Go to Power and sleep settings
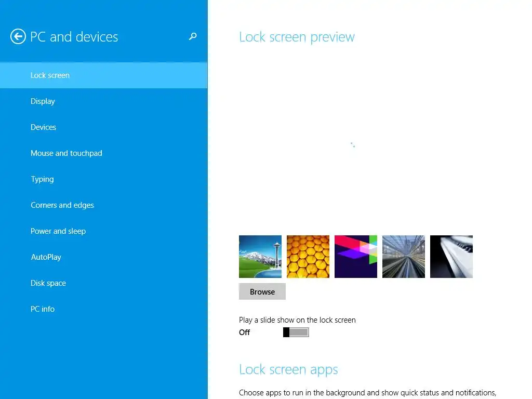 click(104, 231)
